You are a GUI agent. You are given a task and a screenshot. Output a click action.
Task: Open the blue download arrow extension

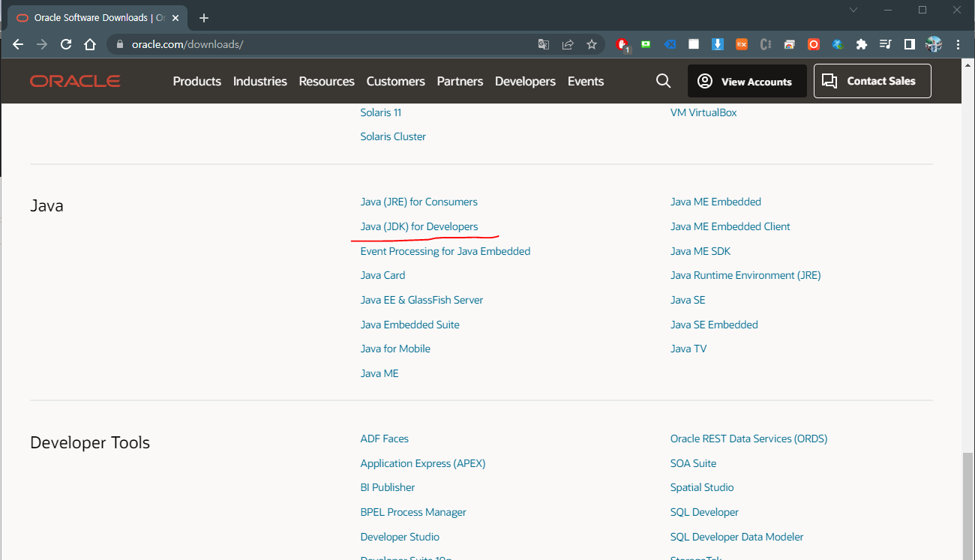[718, 44]
